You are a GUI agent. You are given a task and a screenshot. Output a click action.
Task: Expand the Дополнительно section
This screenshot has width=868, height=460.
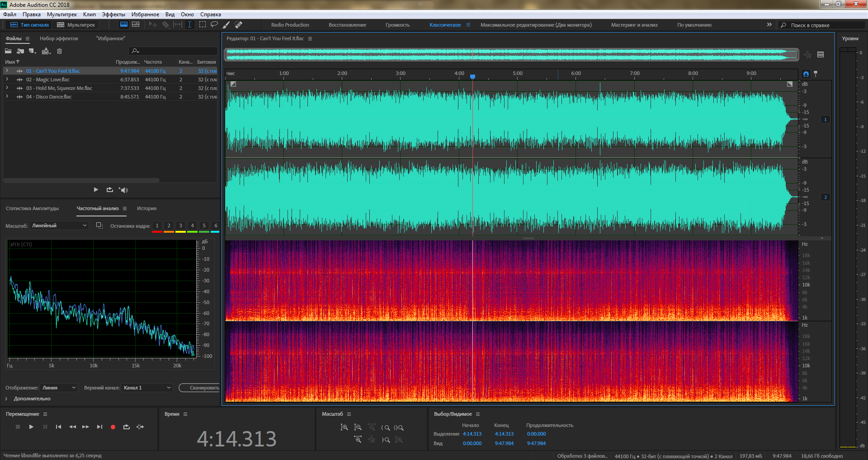coord(6,399)
